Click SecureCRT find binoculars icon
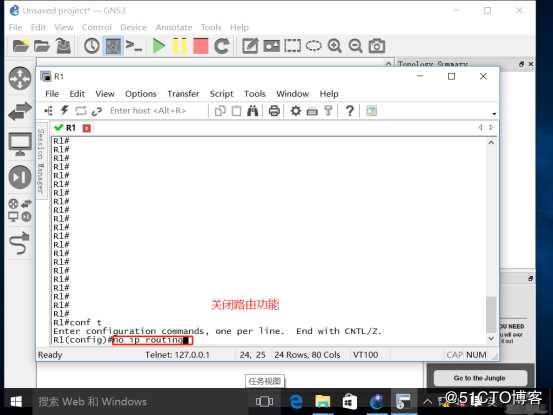 click(253, 111)
